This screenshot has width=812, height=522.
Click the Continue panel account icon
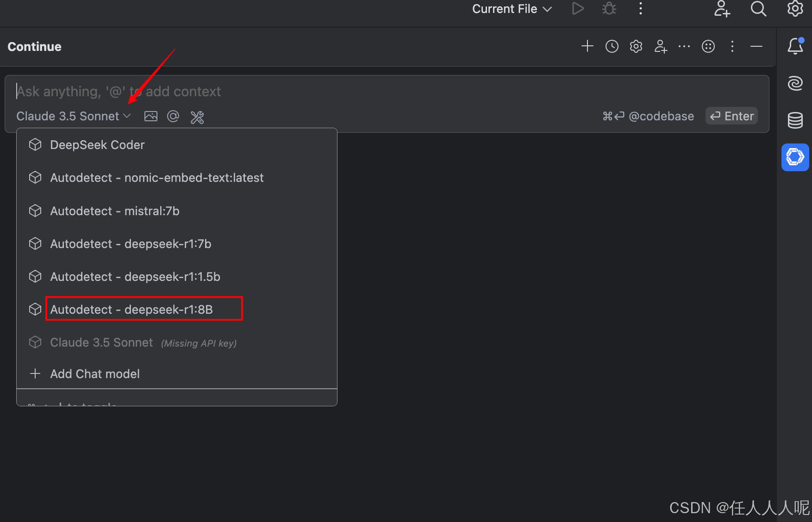point(661,46)
